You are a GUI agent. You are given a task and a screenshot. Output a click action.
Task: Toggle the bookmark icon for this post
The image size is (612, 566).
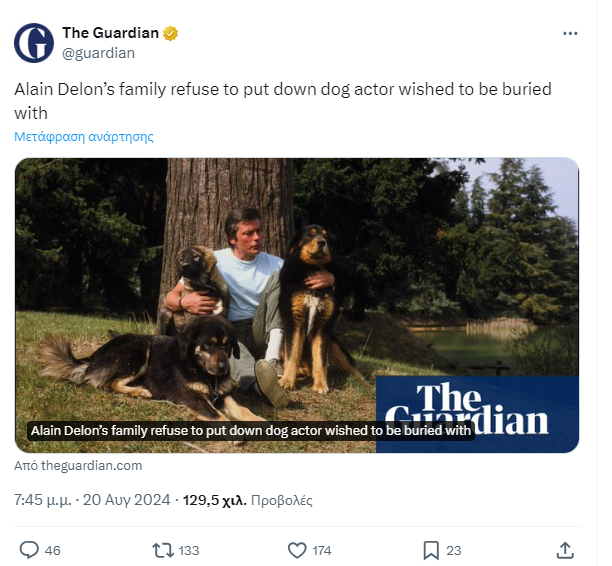click(430, 549)
